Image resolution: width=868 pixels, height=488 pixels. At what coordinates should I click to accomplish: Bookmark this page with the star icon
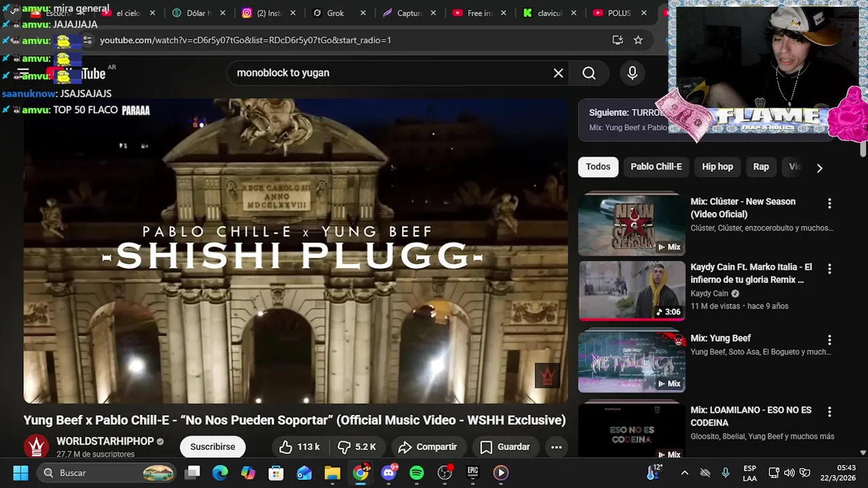[x=638, y=40]
